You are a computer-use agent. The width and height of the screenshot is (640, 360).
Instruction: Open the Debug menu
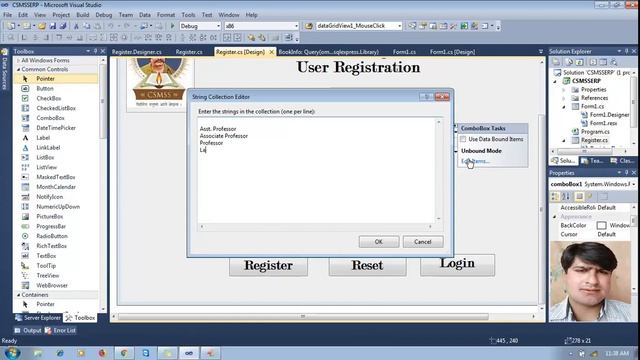[104, 15]
